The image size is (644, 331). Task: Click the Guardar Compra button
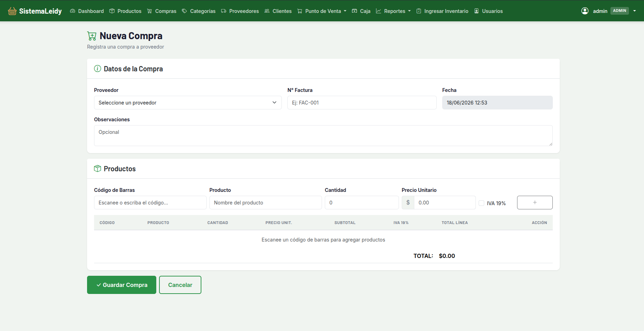point(122,285)
